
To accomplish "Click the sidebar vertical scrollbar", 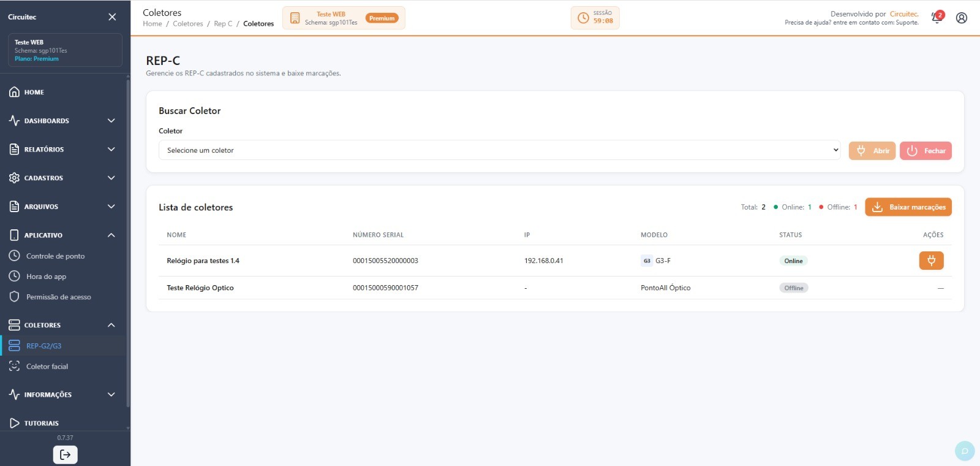I will pyautogui.click(x=128, y=243).
